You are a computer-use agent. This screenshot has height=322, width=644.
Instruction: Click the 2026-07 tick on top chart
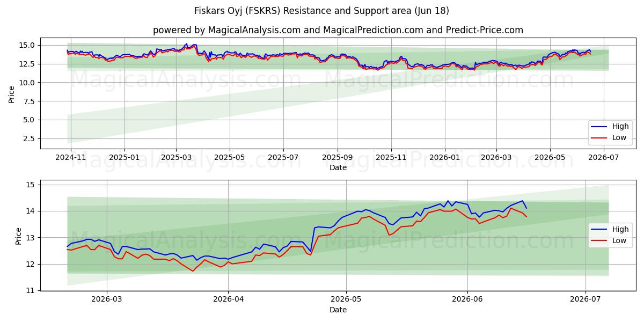click(x=604, y=157)
